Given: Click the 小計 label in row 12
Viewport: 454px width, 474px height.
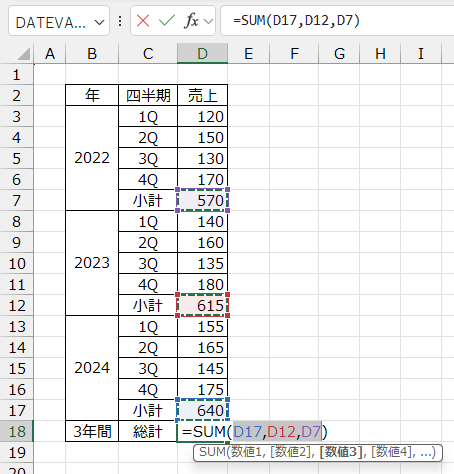Looking at the screenshot, I should [148, 305].
